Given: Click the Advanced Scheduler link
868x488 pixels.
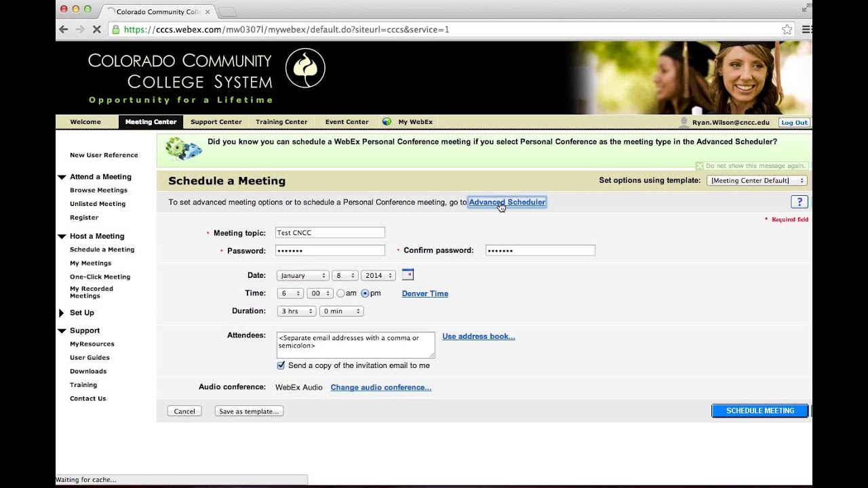Looking at the screenshot, I should (507, 202).
